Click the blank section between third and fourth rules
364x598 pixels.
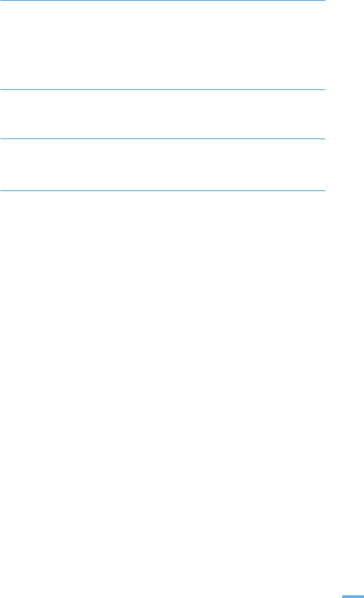[163, 165]
